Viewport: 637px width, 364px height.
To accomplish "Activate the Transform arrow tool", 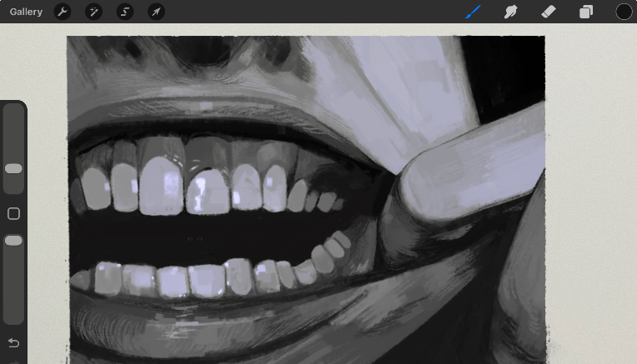I will [156, 12].
